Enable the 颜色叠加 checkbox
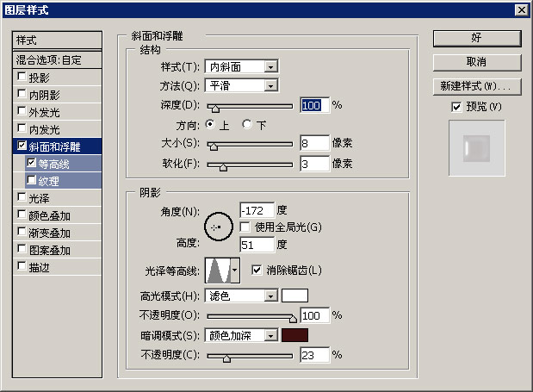Viewport: 533px width, 392px height. [x=22, y=215]
